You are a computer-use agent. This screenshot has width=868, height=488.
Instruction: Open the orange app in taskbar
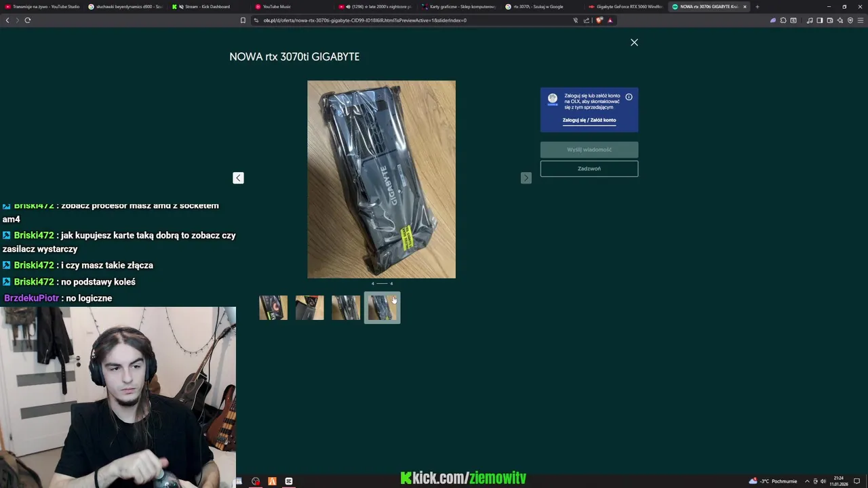(x=272, y=481)
